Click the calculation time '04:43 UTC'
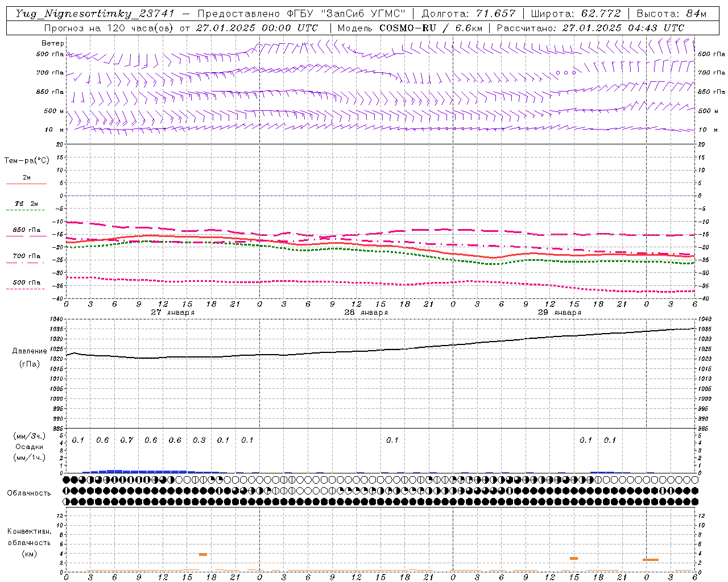This screenshot has height=582, width=728. [x=656, y=28]
